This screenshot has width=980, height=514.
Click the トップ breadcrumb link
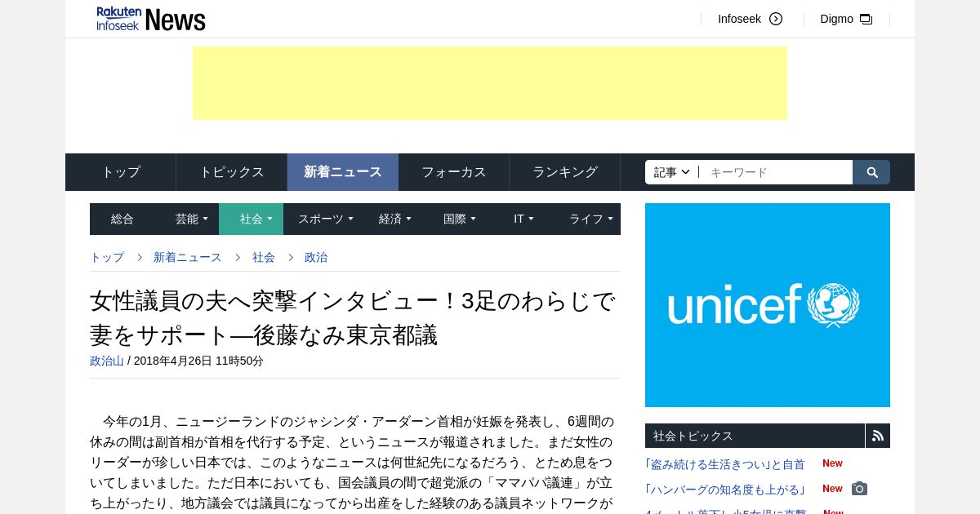[x=107, y=257]
